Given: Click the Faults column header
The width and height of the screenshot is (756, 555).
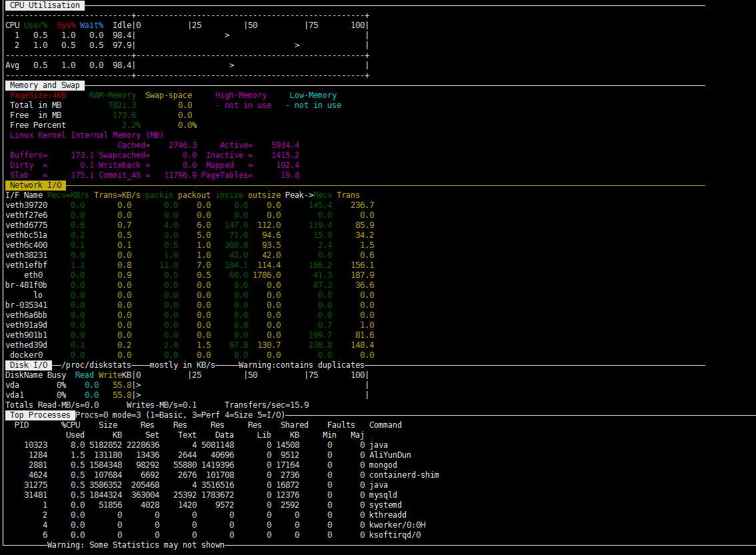Looking at the screenshot, I should coord(341,425).
